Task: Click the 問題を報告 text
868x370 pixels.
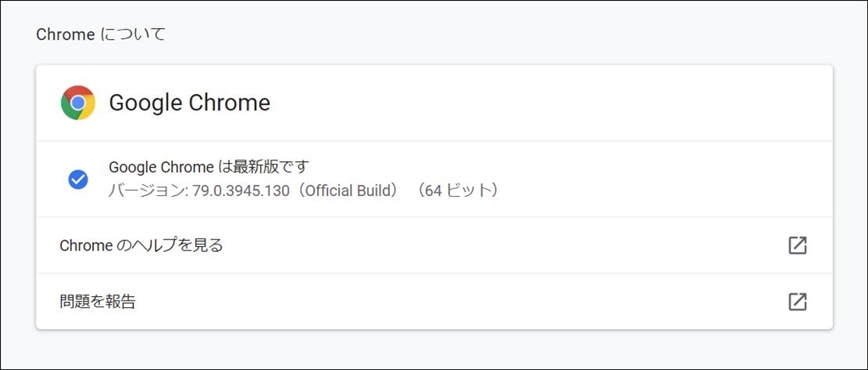Action: (97, 301)
